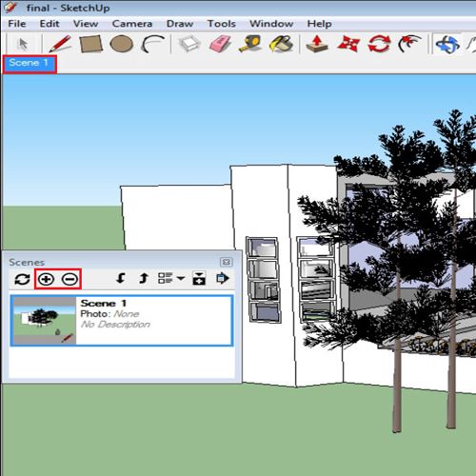Viewport: 476px width, 476px height.
Task: Click the Add Scene plus button
Action: 46,279
